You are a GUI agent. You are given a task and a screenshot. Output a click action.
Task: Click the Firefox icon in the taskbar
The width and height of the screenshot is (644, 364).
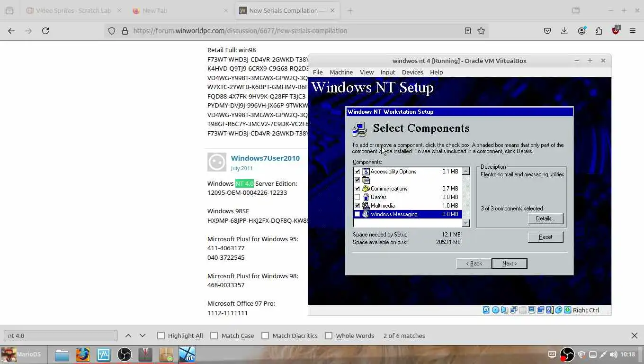click(83, 355)
